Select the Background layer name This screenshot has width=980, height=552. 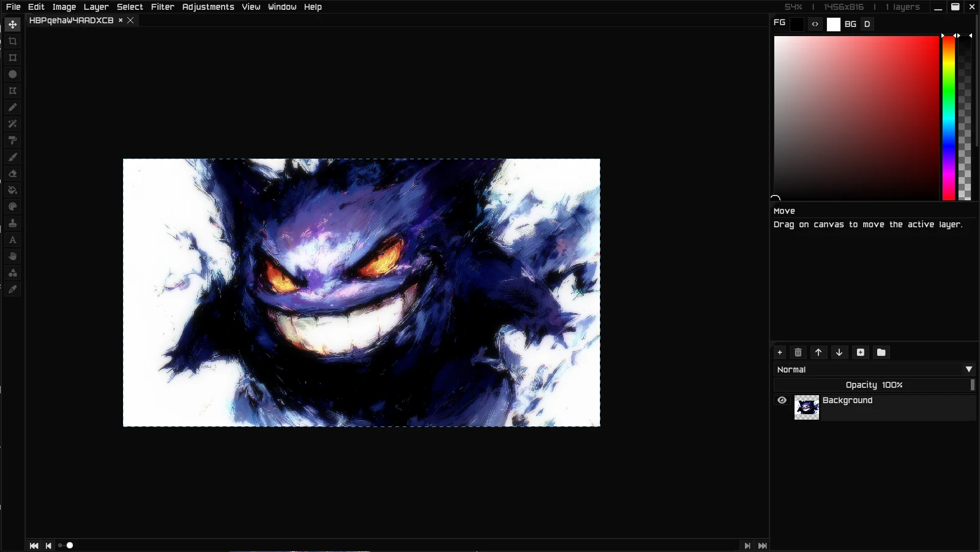coord(848,400)
